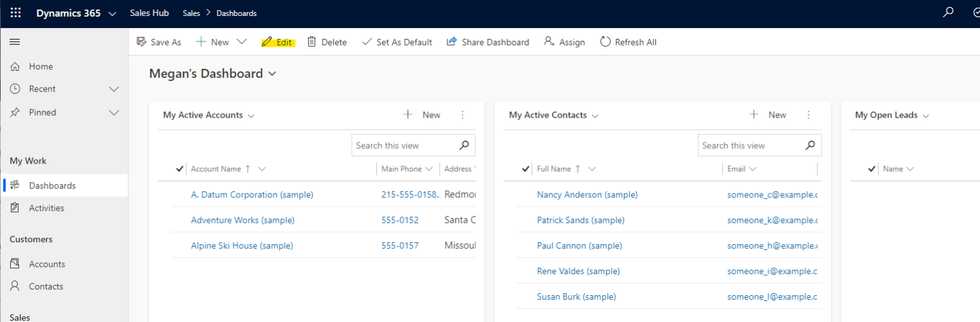Open the app launcher waffle icon
The height and width of the screenshot is (322, 980).
point(15,13)
